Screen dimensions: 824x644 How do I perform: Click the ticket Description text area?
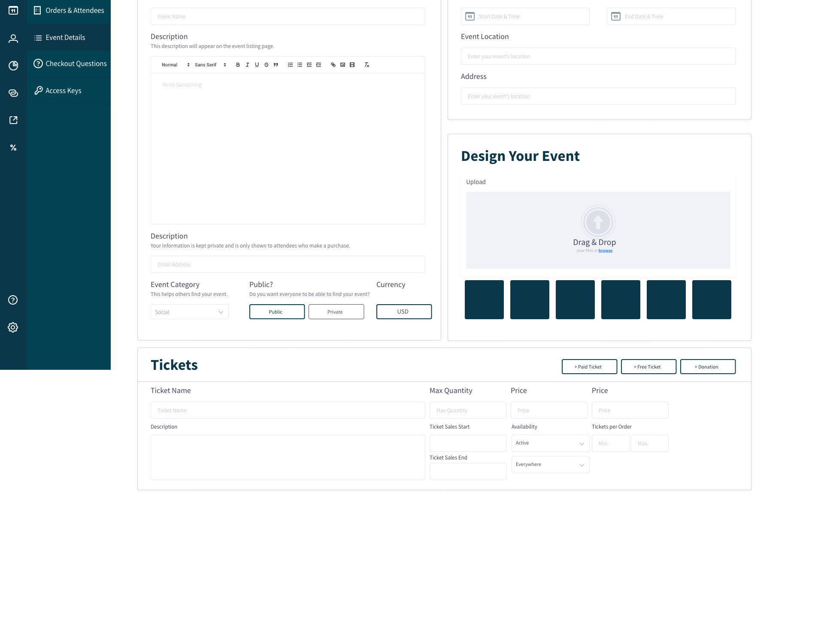(288, 457)
